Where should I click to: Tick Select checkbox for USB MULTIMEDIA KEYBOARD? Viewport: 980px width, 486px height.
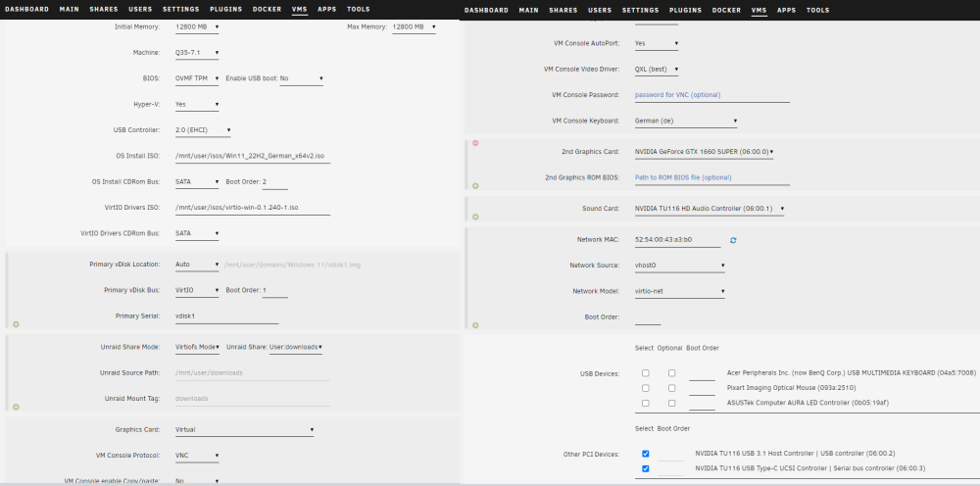[646, 373]
